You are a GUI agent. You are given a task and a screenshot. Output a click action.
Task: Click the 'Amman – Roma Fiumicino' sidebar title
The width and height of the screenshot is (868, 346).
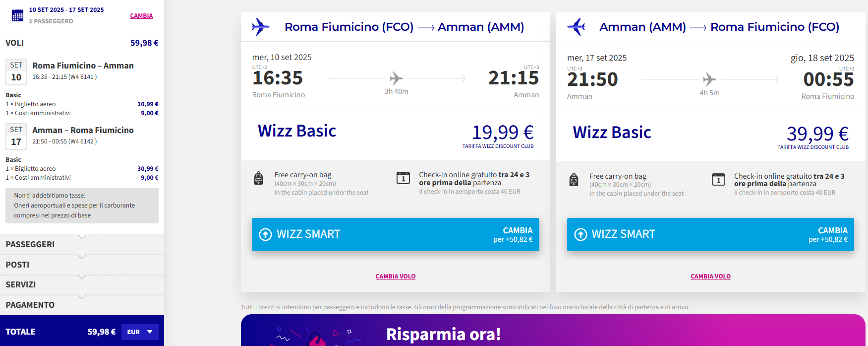pyautogui.click(x=83, y=130)
